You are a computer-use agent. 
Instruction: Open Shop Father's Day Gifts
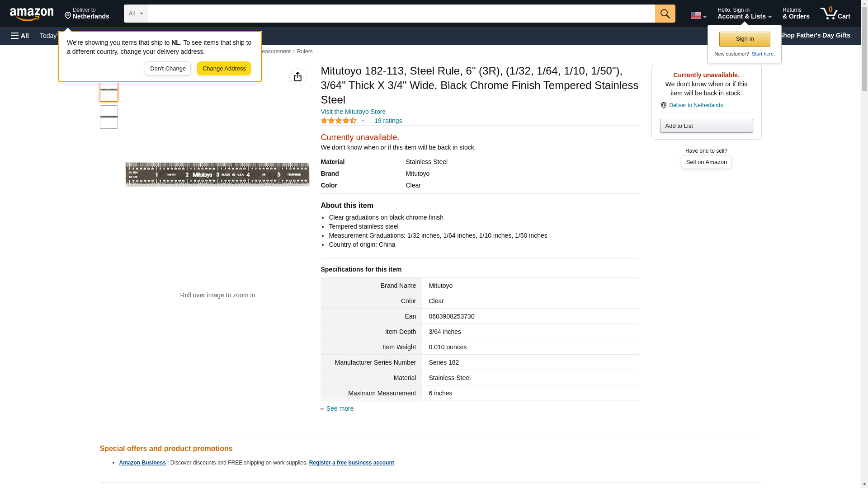(814, 35)
